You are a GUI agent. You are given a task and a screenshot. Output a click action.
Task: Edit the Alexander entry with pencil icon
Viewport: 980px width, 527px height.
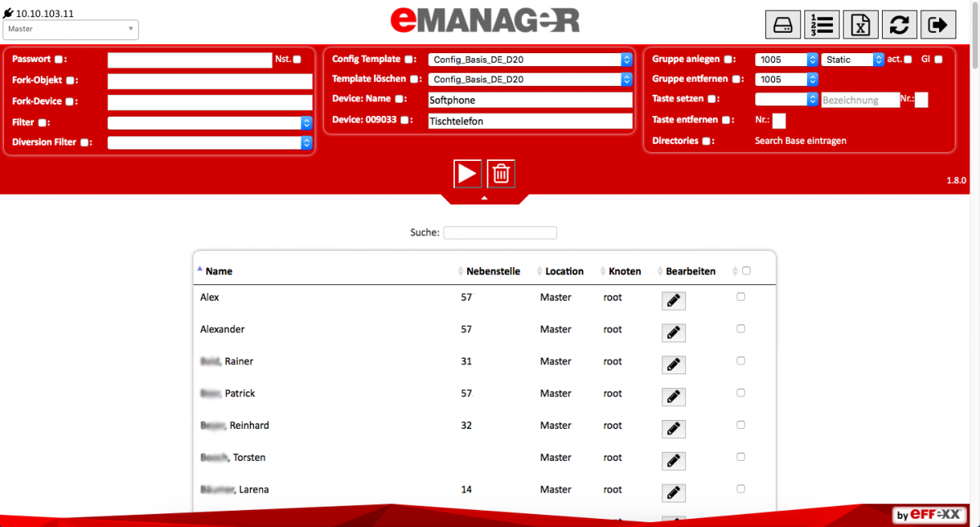(x=673, y=333)
